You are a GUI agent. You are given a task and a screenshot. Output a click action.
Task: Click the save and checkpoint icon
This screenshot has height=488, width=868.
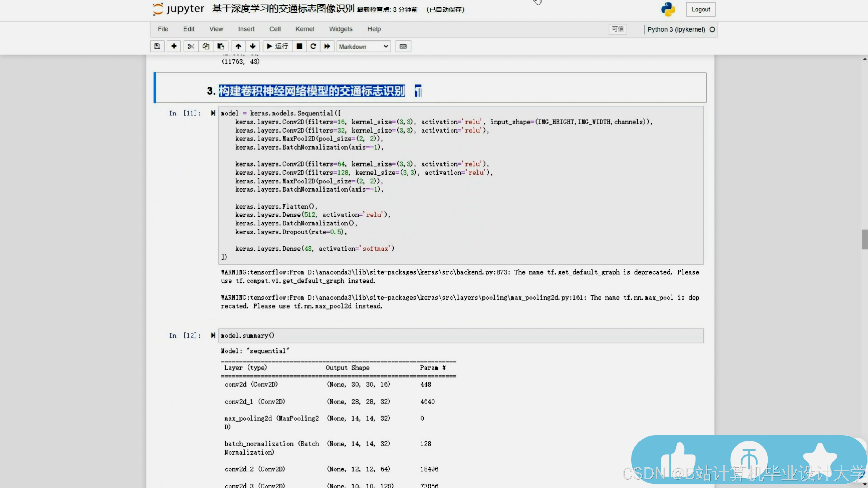(x=157, y=47)
